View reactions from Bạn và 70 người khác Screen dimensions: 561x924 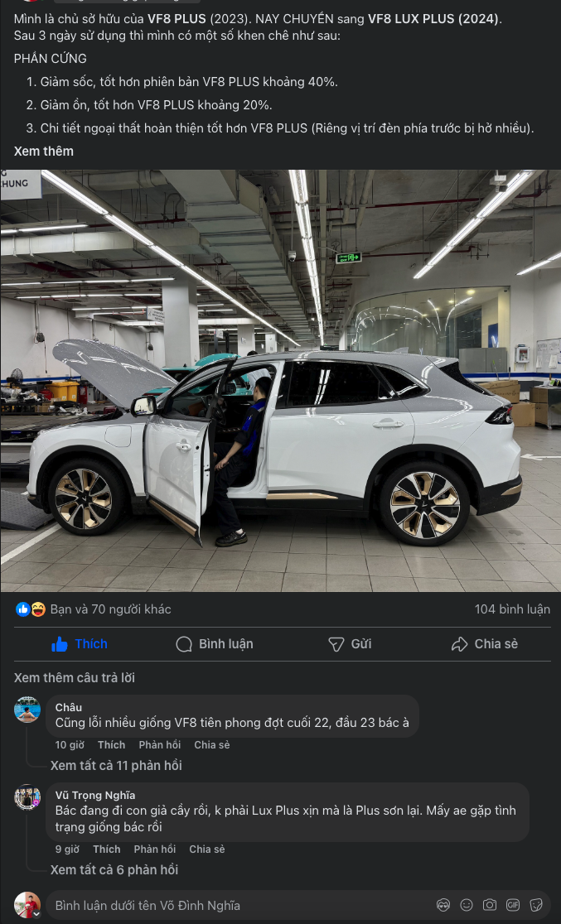(110, 609)
